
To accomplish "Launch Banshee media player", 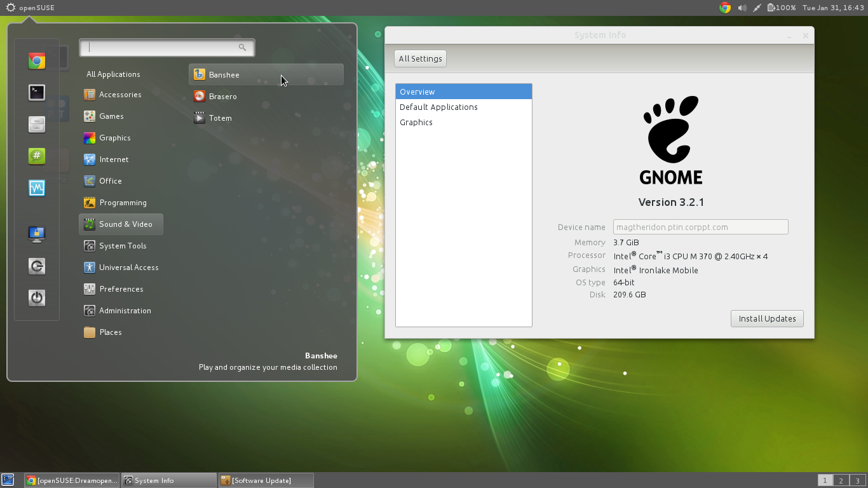I will [224, 75].
